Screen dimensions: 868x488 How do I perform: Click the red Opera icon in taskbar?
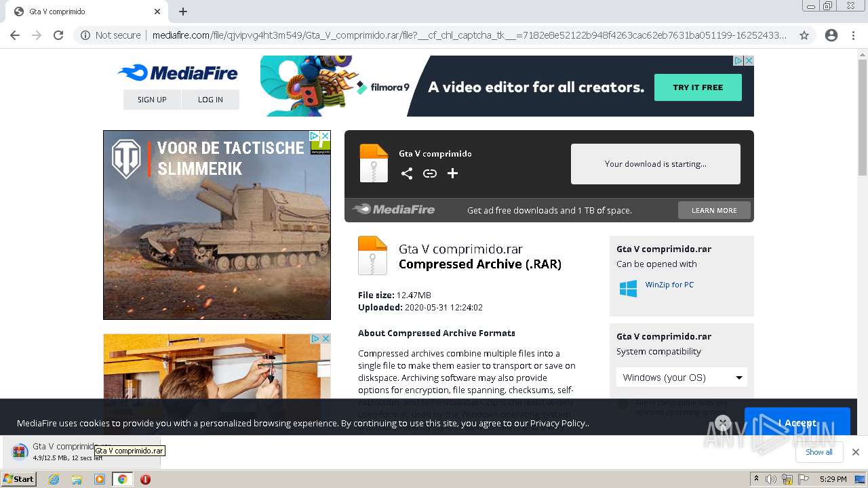coord(145,479)
